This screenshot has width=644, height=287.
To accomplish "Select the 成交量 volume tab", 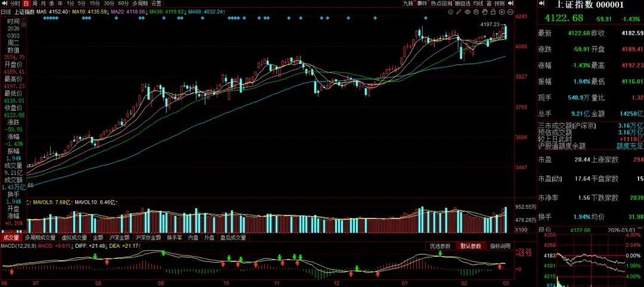I will tap(11, 238).
